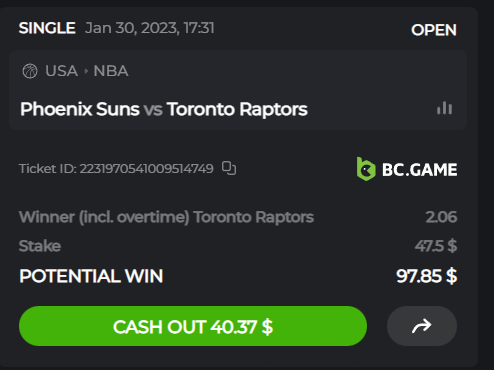Click the 47.5 $ stake amount

(x=436, y=246)
